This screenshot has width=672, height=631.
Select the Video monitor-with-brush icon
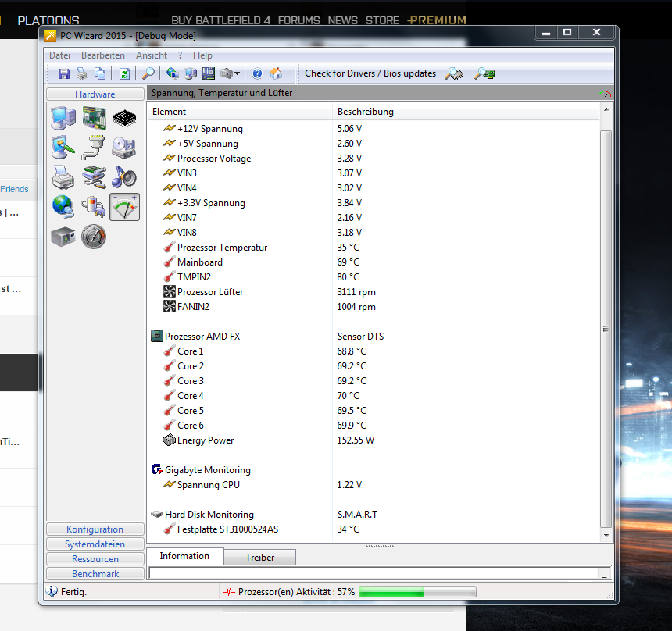click(x=63, y=148)
